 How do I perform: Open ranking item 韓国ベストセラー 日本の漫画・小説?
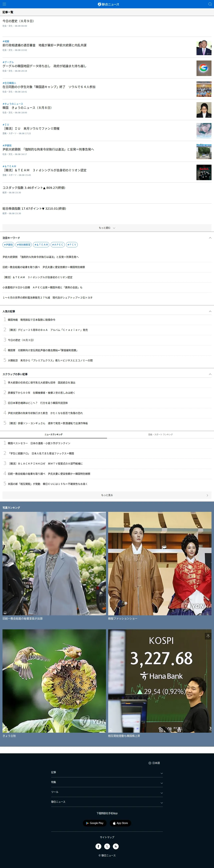pyautogui.click(x=39, y=443)
